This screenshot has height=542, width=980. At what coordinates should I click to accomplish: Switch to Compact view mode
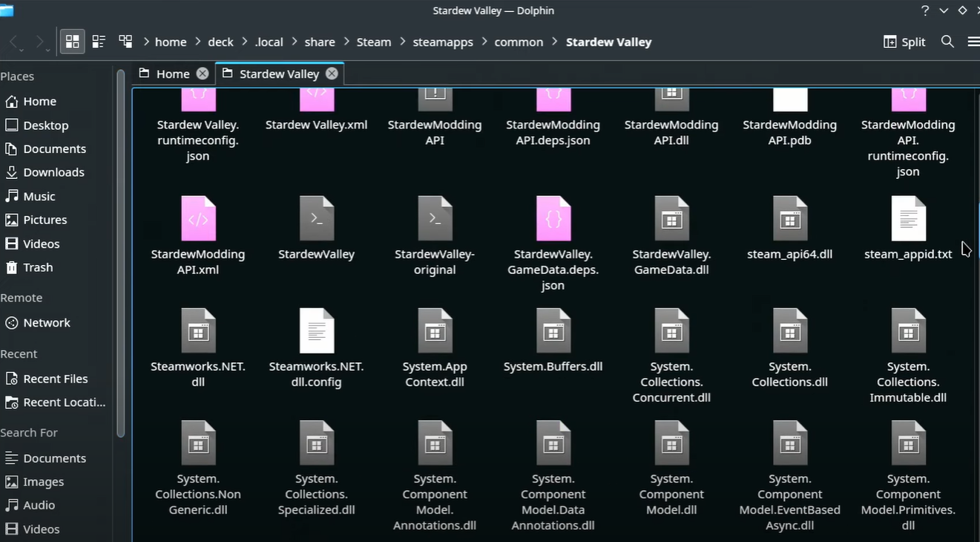click(x=99, y=42)
